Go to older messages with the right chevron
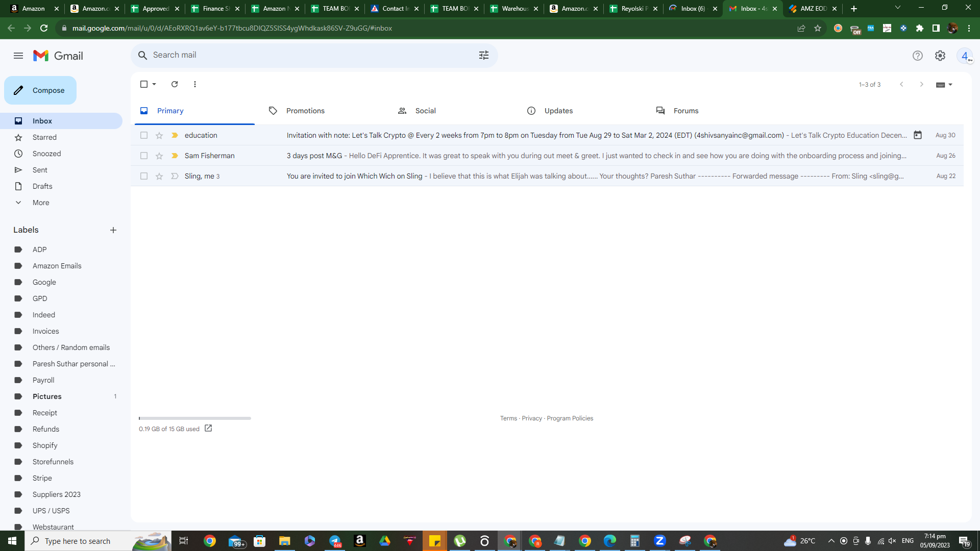980x551 pixels. [921, 84]
